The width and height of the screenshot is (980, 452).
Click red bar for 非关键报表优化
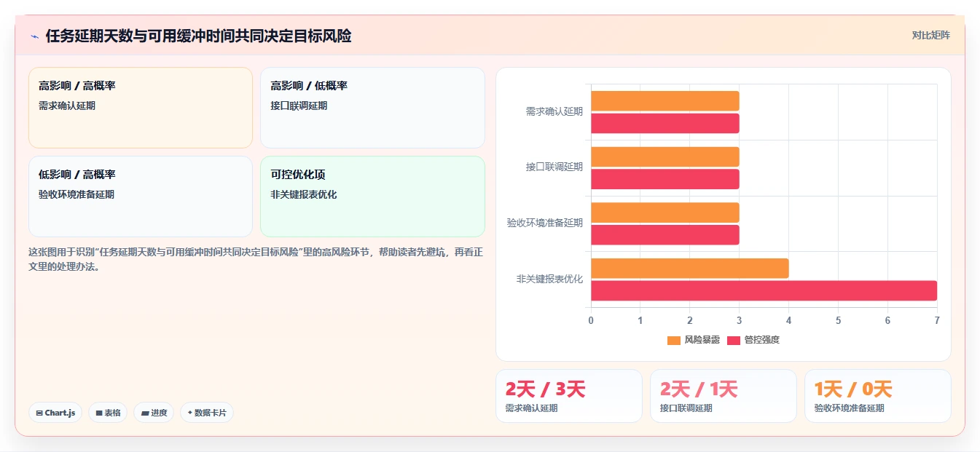click(x=764, y=290)
